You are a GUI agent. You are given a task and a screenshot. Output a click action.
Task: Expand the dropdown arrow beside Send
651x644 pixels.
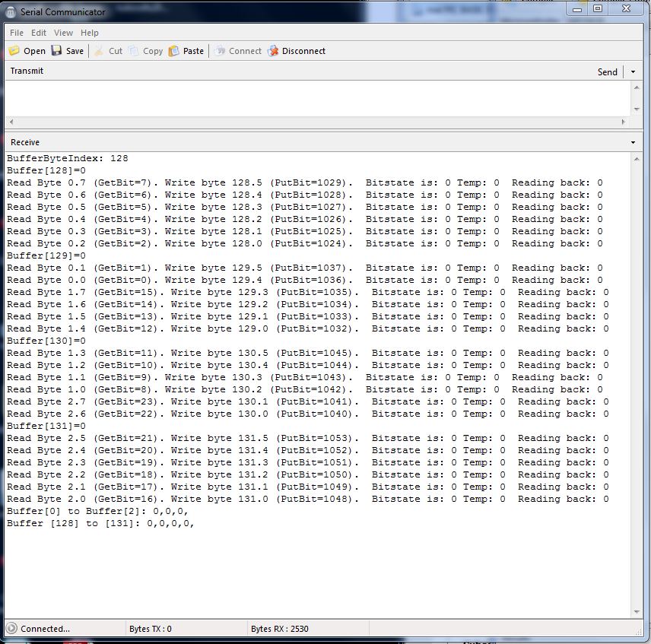634,71
